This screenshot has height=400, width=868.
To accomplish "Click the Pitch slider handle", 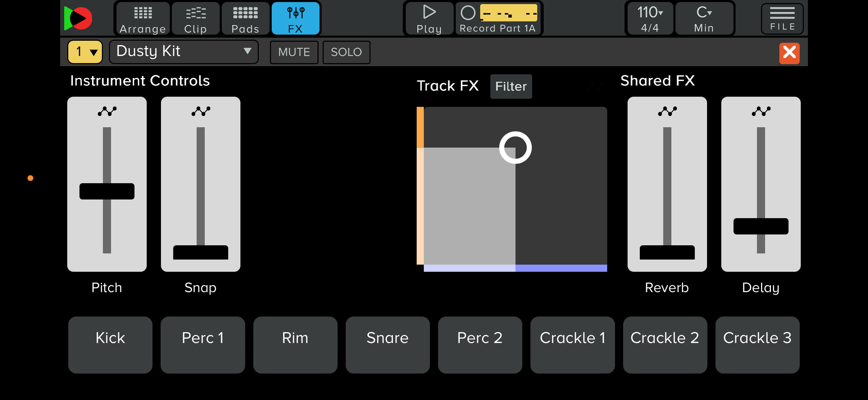I will 107,191.
